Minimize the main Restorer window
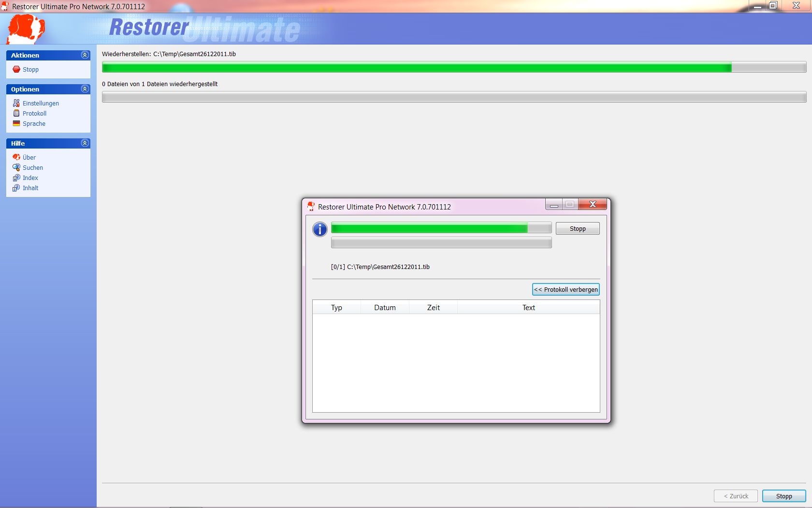The image size is (812, 508). click(x=757, y=6)
